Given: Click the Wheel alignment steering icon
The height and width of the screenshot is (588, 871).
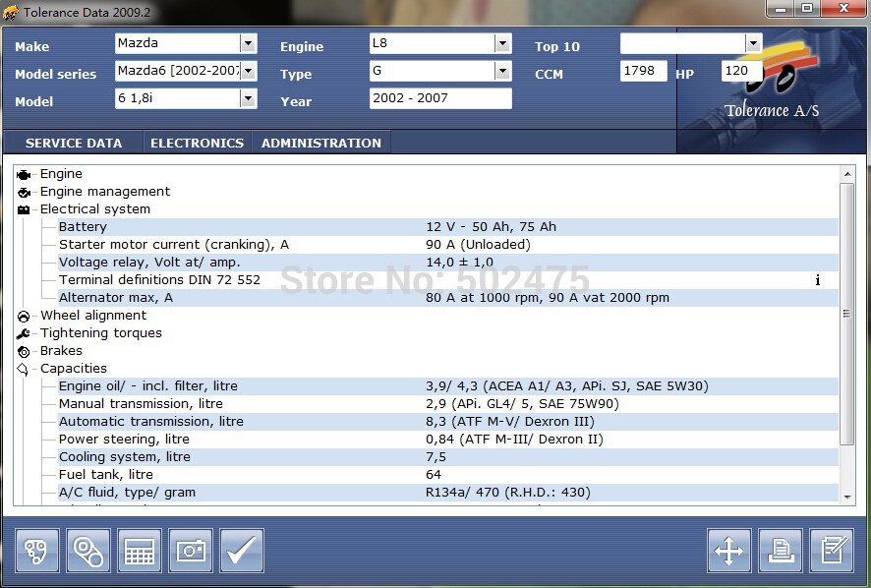Looking at the screenshot, I should click(x=24, y=317).
